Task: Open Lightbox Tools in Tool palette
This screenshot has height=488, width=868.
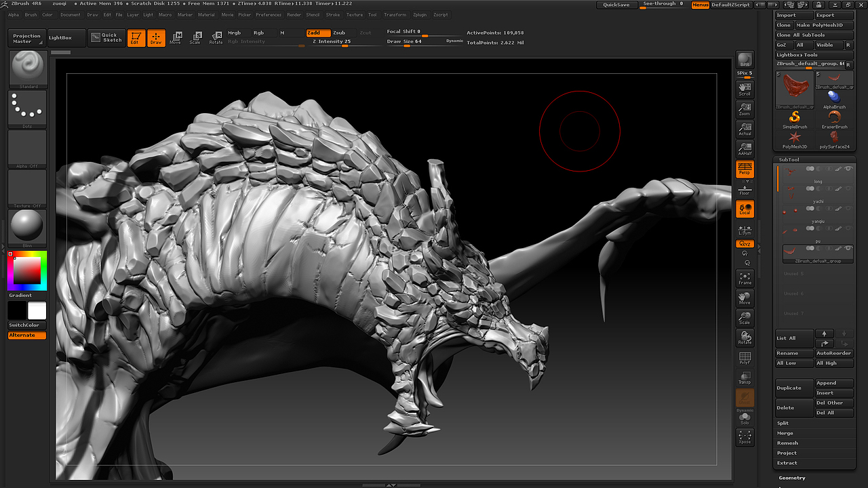Action: [814, 55]
